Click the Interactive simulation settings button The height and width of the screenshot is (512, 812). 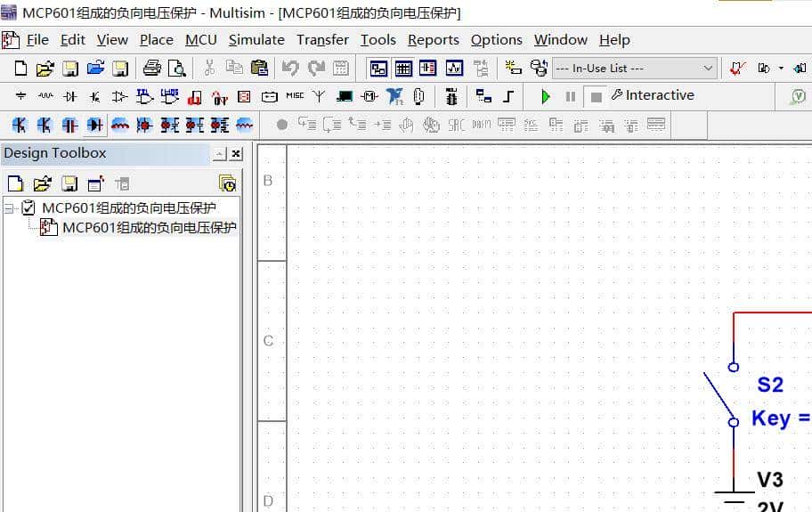652,95
